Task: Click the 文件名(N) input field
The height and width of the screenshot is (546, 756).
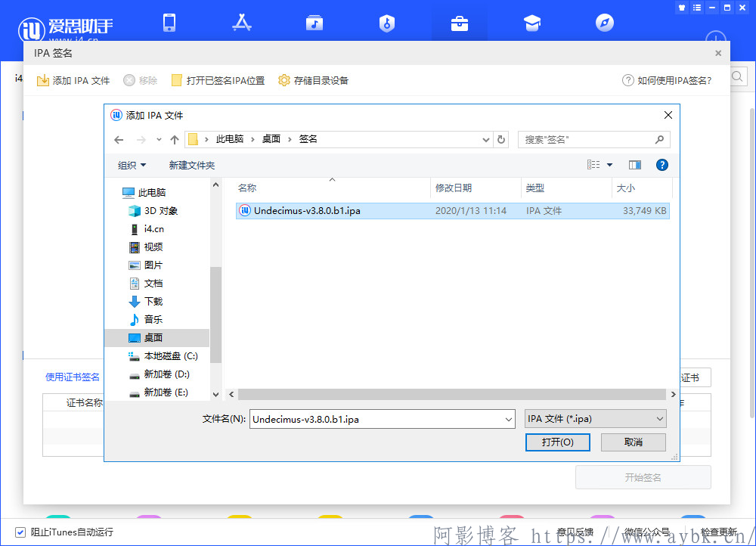Action: (x=377, y=419)
